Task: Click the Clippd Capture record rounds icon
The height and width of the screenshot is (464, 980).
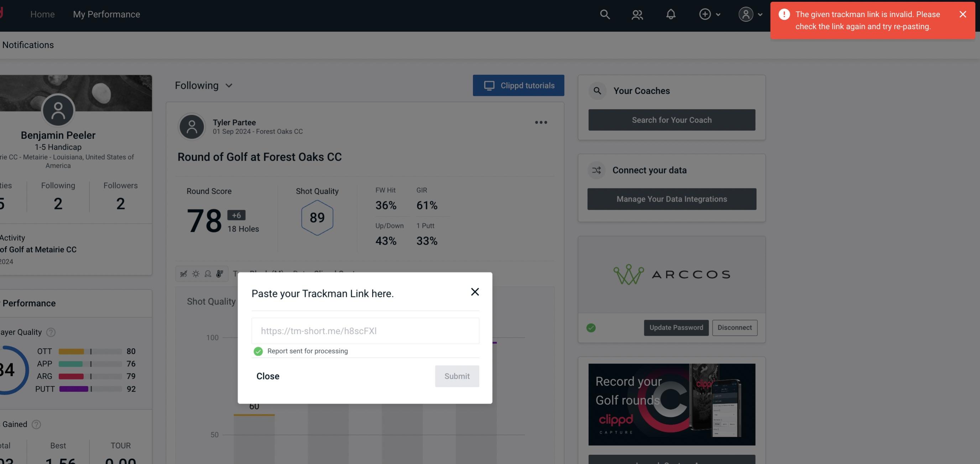Action: click(x=671, y=403)
